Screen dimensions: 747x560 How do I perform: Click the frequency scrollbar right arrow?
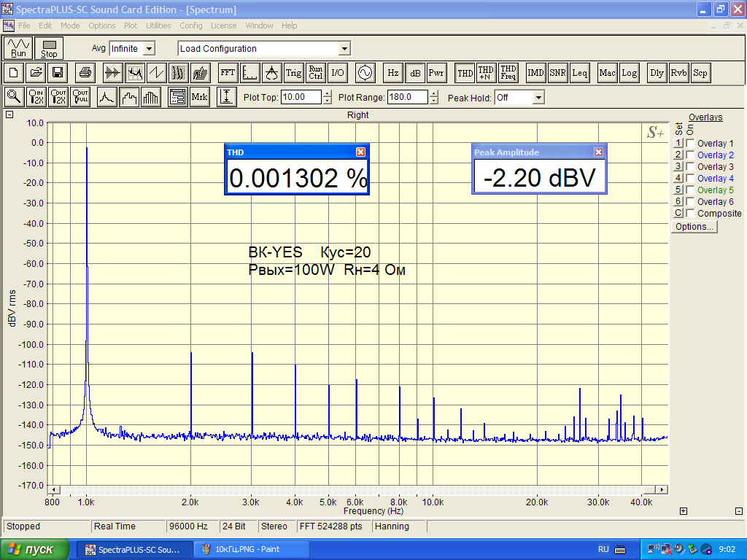[x=661, y=489]
